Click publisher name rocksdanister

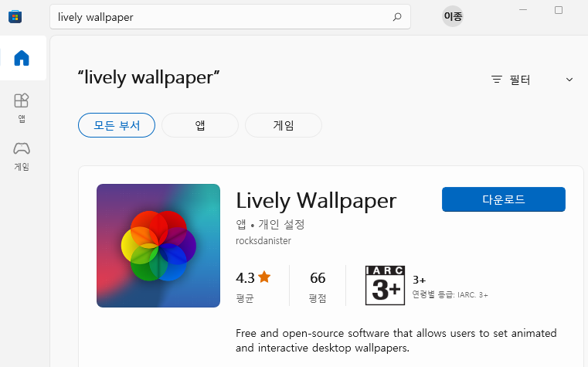pyautogui.click(x=263, y=240)
